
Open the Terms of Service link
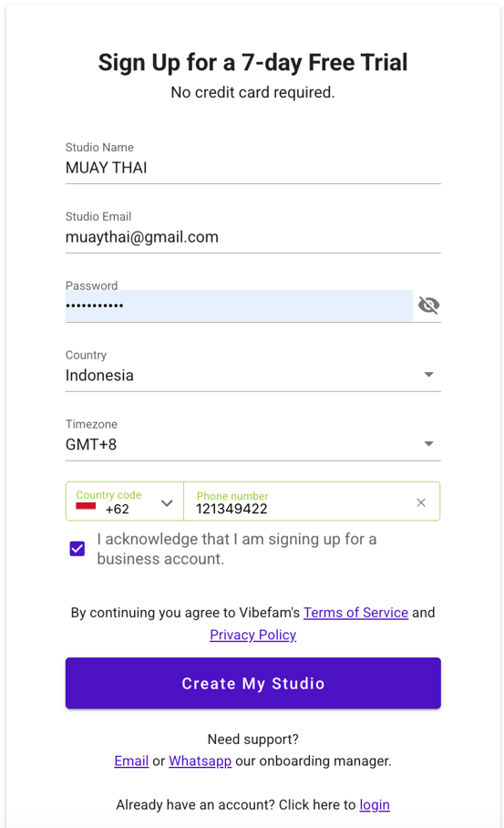click(355, 613)
